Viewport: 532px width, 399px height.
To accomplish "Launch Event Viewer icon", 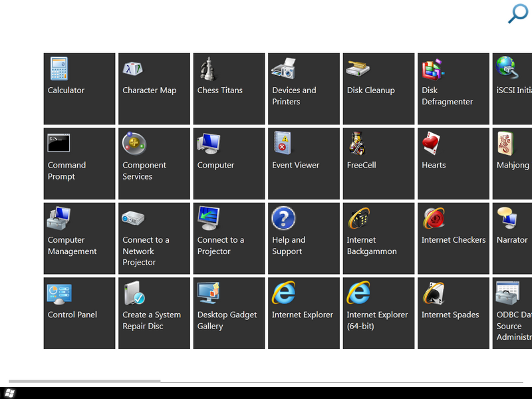I will pyautogui.click(x=283, y=143).
